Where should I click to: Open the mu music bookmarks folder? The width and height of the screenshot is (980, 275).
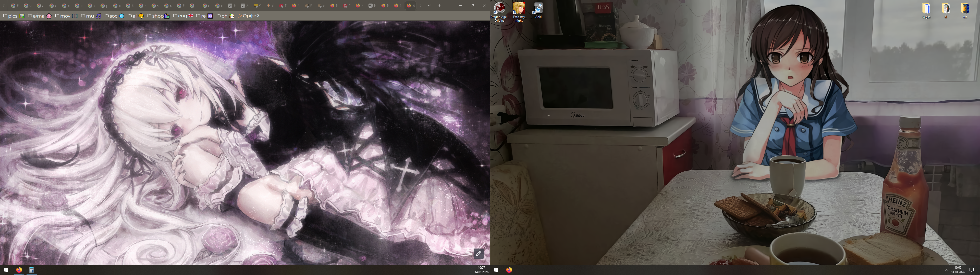tap(91, 16)
